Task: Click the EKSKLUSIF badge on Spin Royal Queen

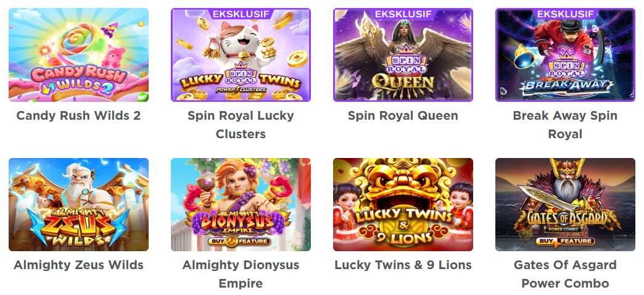Action: [x=403, y=14]
